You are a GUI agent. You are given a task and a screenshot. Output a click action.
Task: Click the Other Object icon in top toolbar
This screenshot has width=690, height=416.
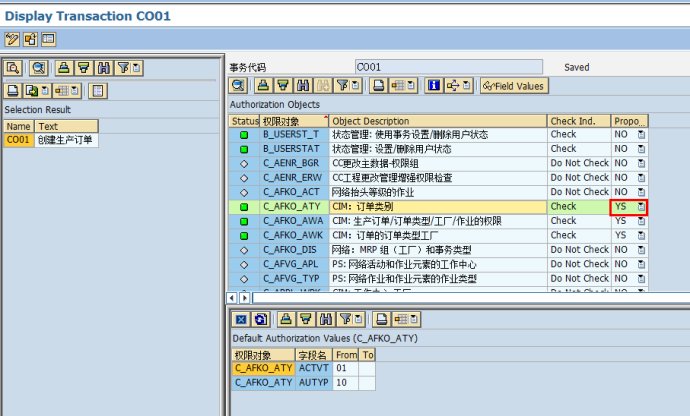[30, 40]
